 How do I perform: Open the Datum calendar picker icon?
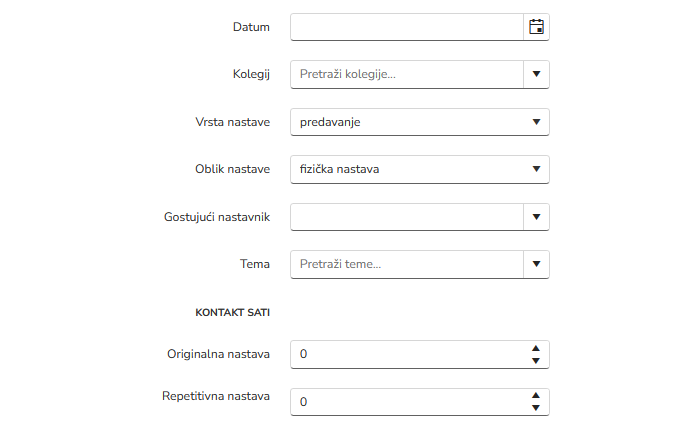pos(536,27)
